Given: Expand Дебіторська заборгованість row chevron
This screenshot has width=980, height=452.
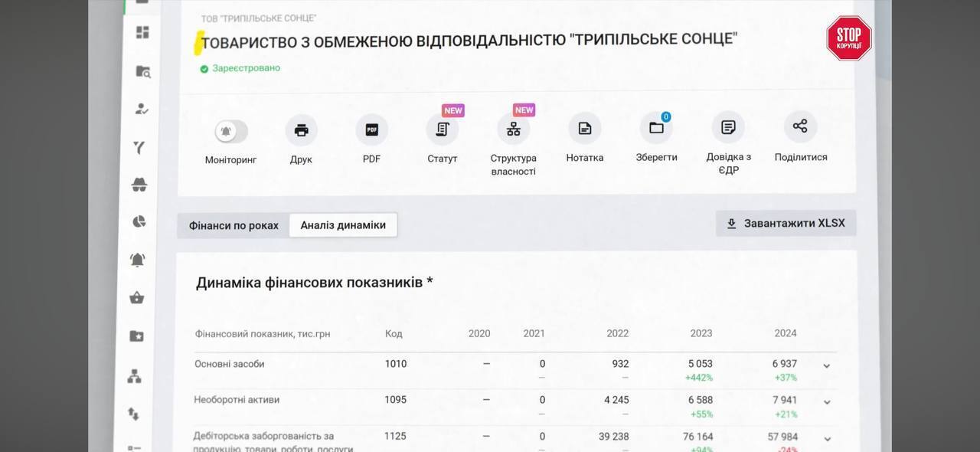Looking at the screenshot, I should [827, 439].
